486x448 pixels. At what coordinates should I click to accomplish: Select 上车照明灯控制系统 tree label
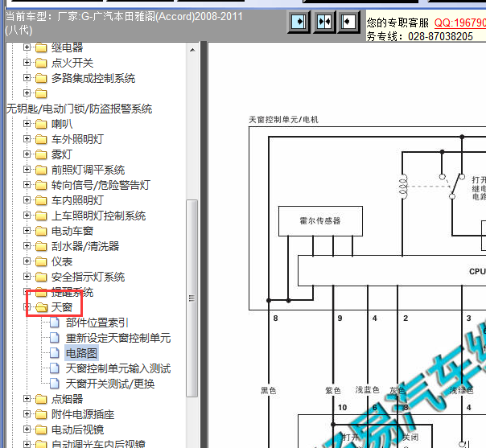click(98, 216)
